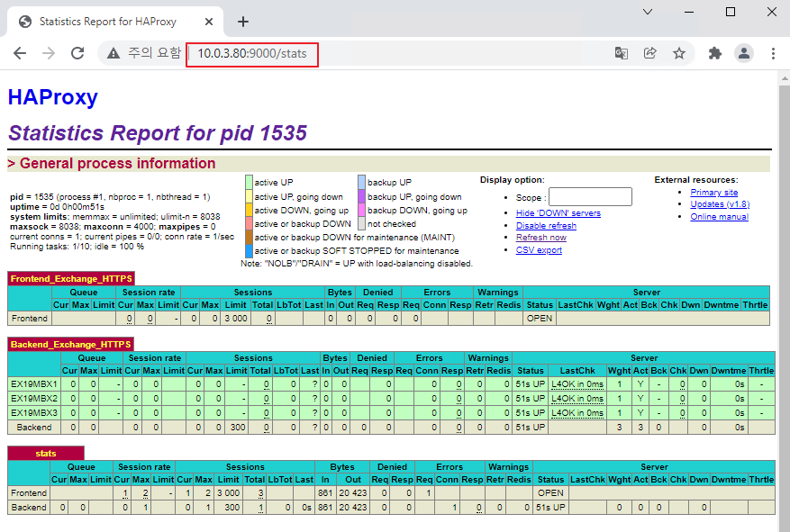The height and width of the screenshot is (532, 790).
Task: Click the 20 423 bytes out in stats Frontend
Action: click(353, 493)
